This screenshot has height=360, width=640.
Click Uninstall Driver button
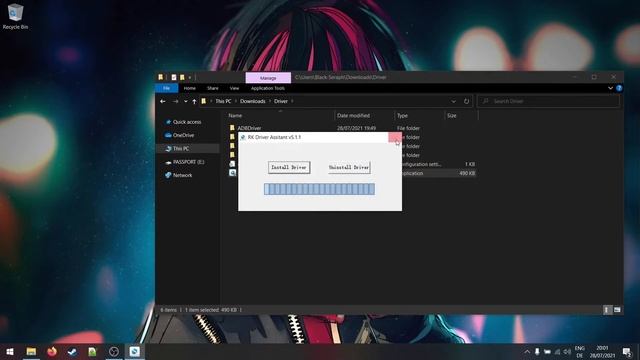[349, 167]
